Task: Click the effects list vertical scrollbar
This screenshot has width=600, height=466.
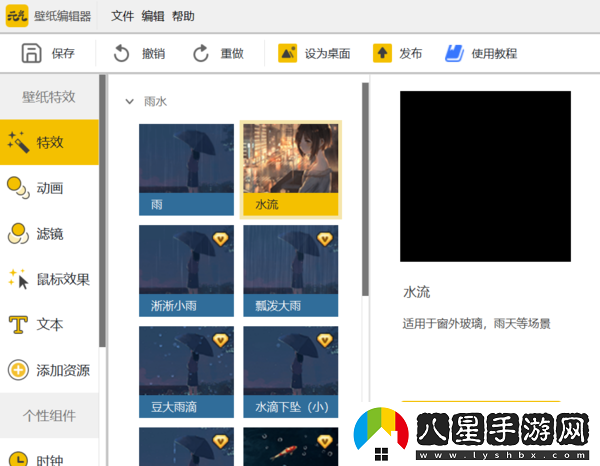Action: [365, 189]
